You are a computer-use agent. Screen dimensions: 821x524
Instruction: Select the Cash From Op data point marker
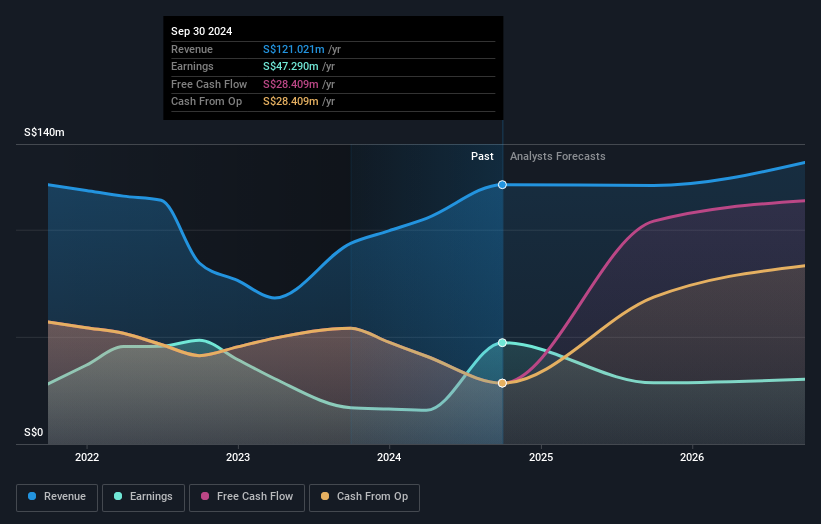502,383
